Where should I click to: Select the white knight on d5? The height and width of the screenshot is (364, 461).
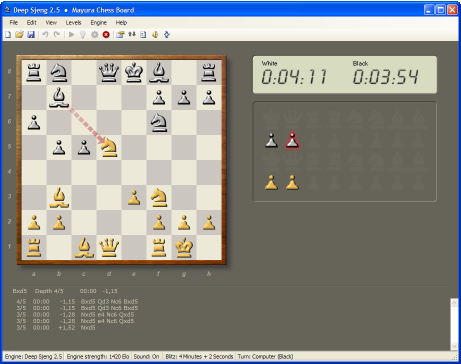point(109,147)
